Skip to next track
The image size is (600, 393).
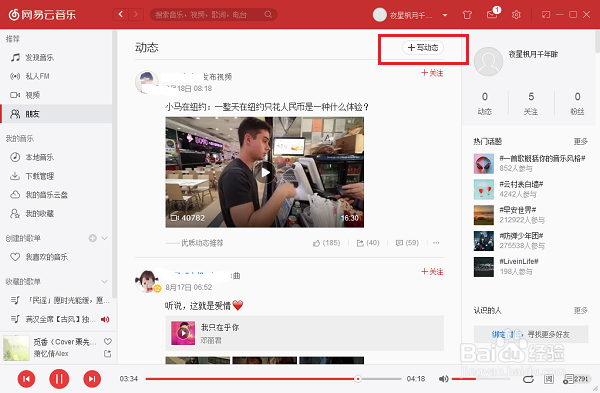coord(92,379)
